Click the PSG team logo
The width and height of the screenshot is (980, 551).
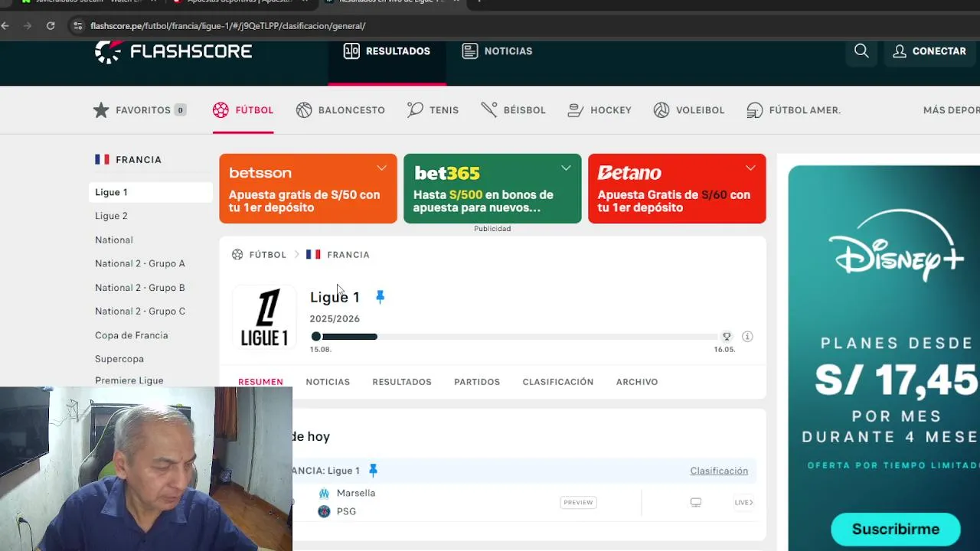point(324,511)
